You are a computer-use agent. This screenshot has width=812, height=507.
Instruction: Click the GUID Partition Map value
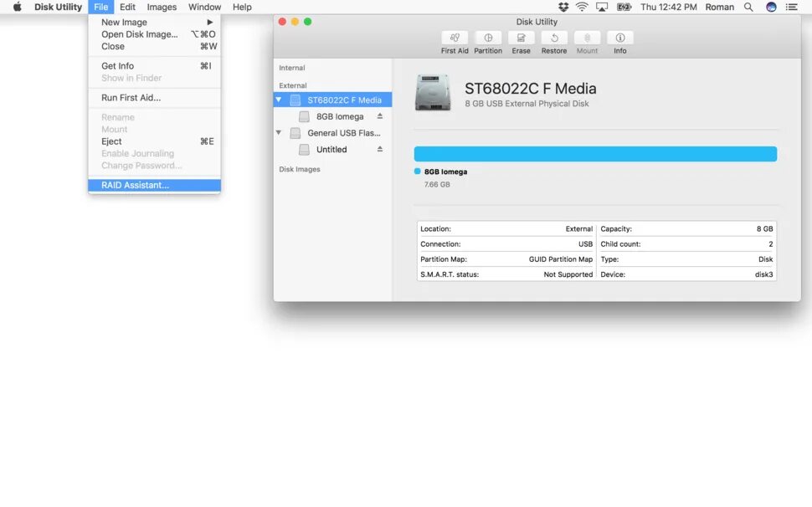pos(560,259)
